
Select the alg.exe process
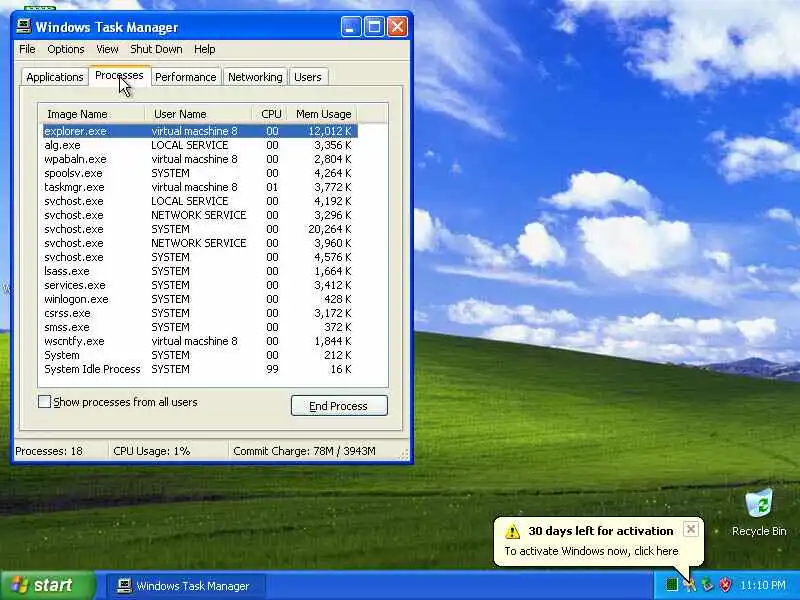200,145
